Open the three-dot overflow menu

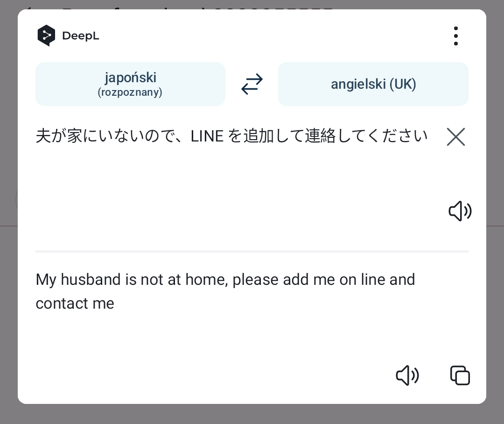455,36
